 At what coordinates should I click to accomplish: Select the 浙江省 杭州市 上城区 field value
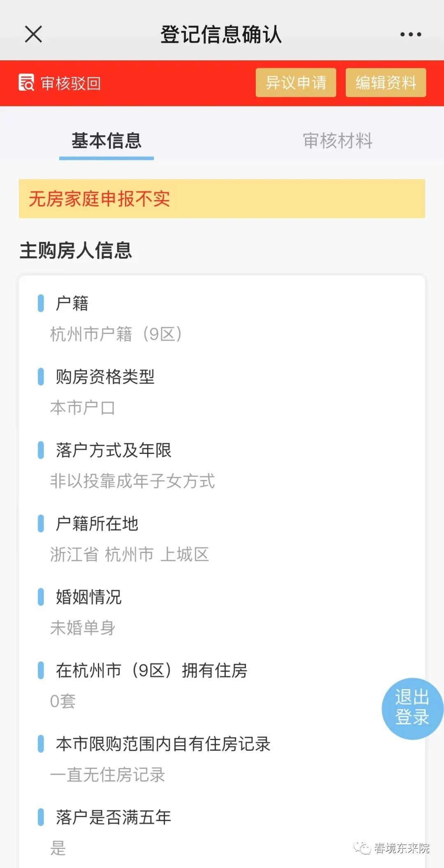point(129,554)
